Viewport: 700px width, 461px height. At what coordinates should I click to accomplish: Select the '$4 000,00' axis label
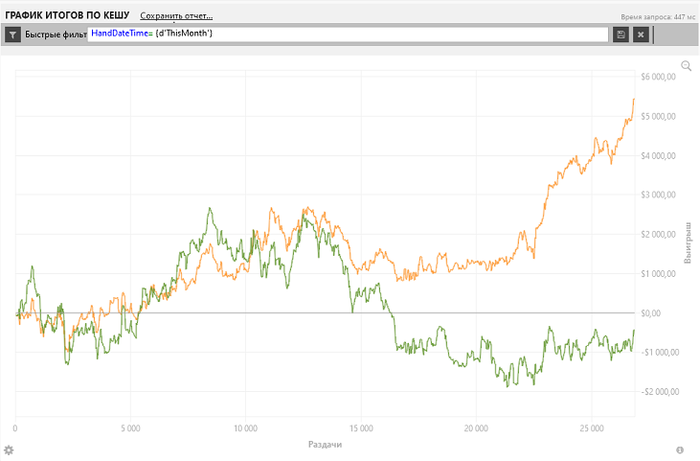[x=658, y=156]
